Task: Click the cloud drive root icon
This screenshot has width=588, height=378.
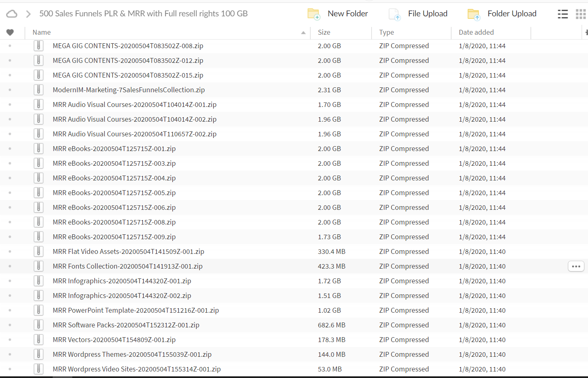Action: point(12,14)
